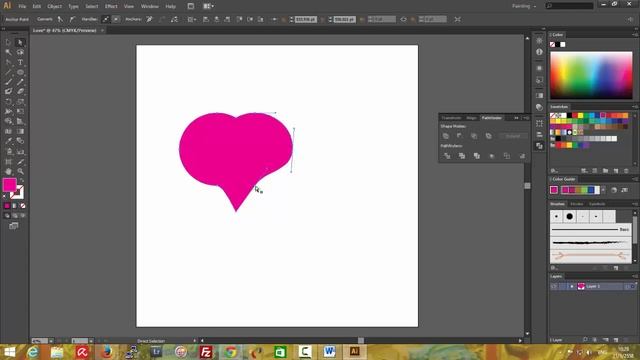Open status bar Direct Selection arrow menu
Screen dimensions: 640x360
click(194, 340)
